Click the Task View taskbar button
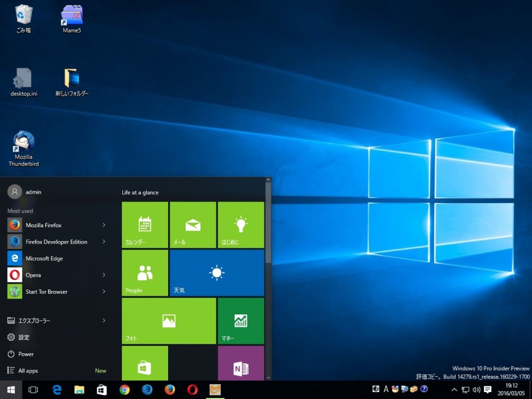Viewport: 532px width, 399px height. tap(33, 390)
